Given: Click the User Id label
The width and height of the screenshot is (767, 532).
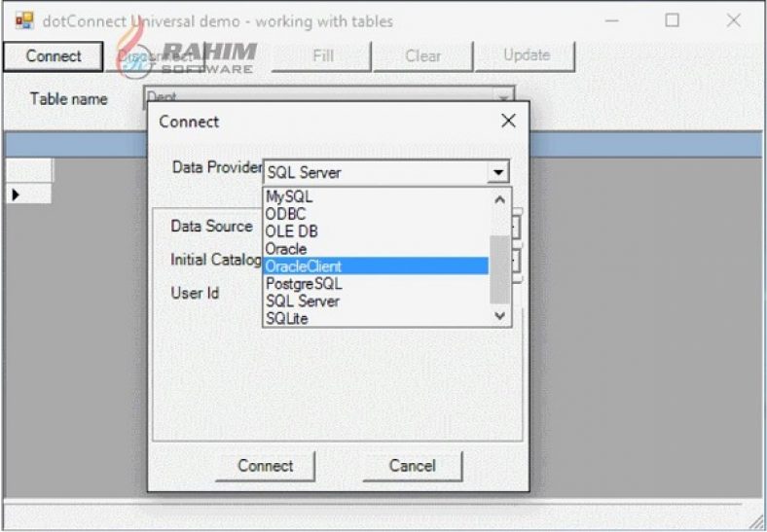Looking at the screenshot, I should pos(195,294).
